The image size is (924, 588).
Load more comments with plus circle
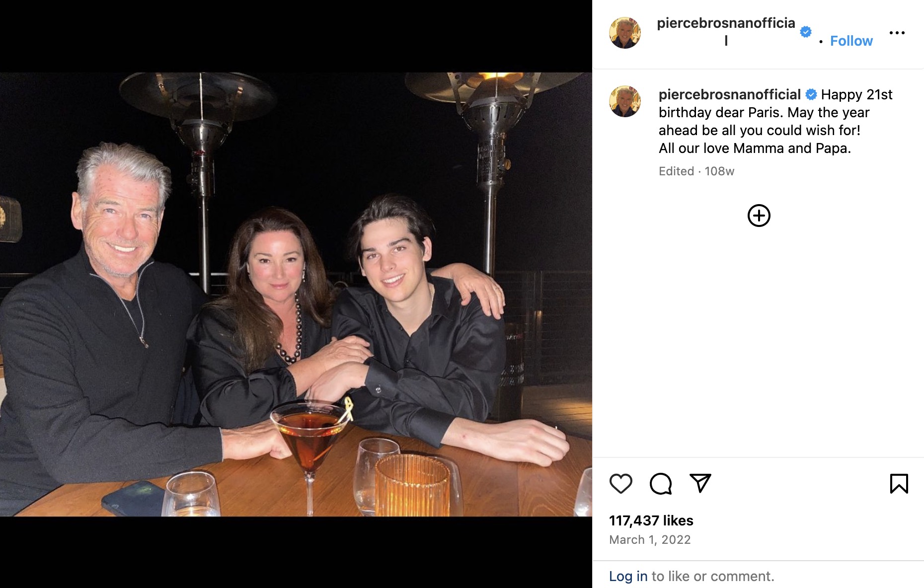759,216
